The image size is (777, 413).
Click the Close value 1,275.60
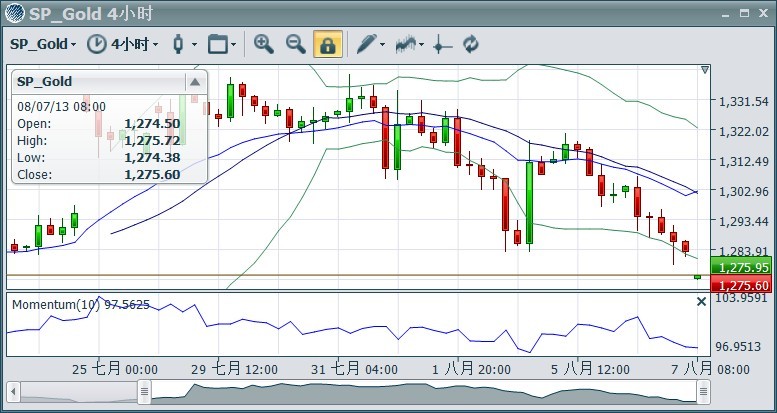[x=152, y=175]
